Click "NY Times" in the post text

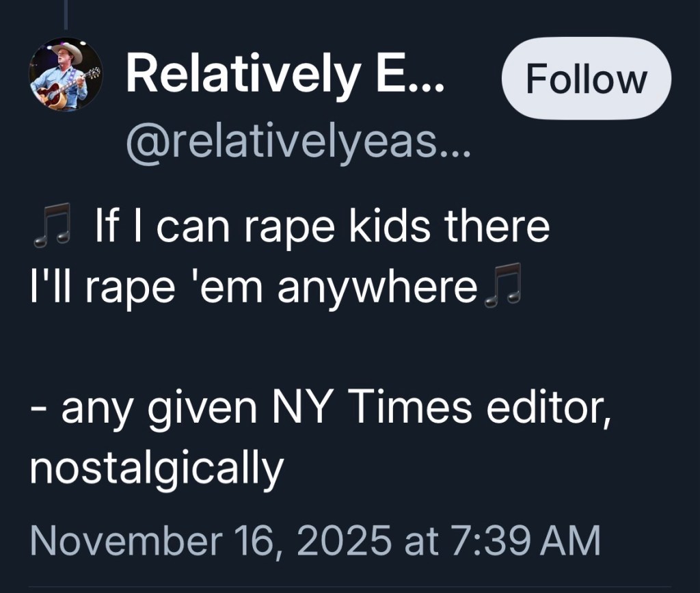[x=371, y=408]
